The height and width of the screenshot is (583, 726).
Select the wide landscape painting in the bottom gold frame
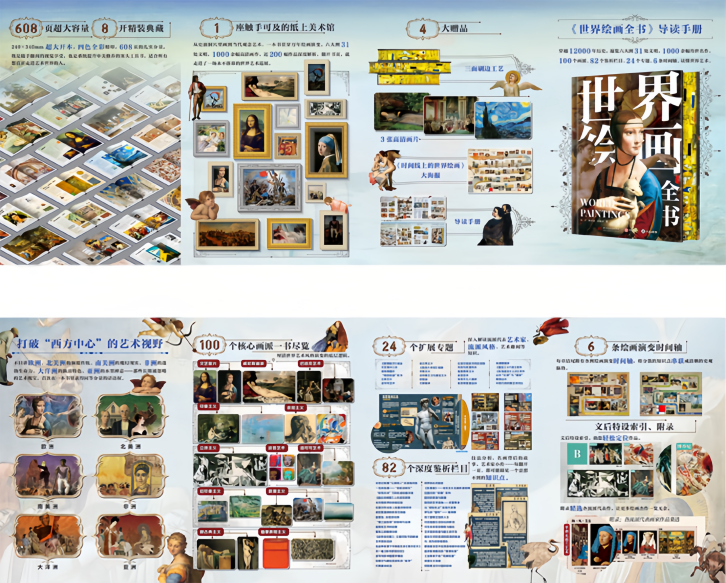coord(227,234)
